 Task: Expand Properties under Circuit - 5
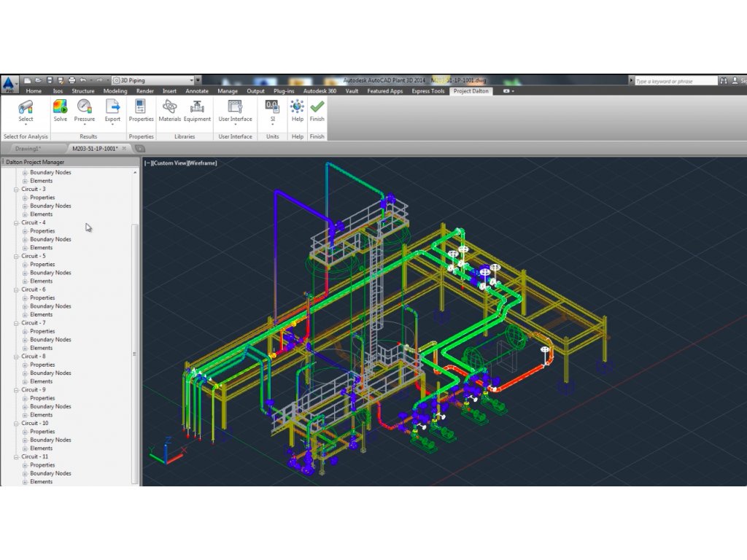click(x=25, y=265)
